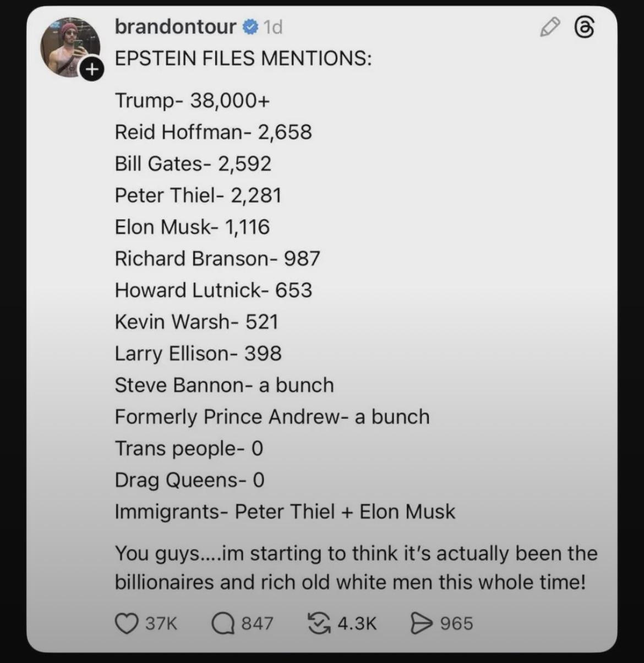Share the post with the paper plane icon
644x663 pixels.
tap(421, 623)
